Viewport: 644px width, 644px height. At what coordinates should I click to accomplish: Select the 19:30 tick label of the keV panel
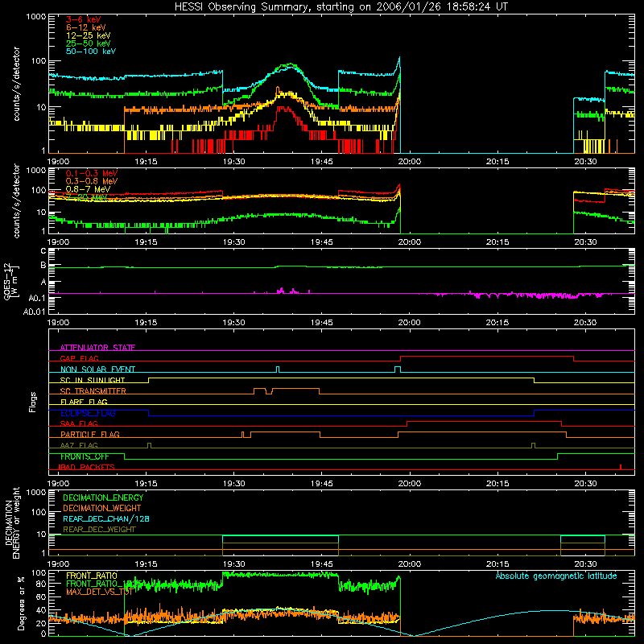click(233, 162)
